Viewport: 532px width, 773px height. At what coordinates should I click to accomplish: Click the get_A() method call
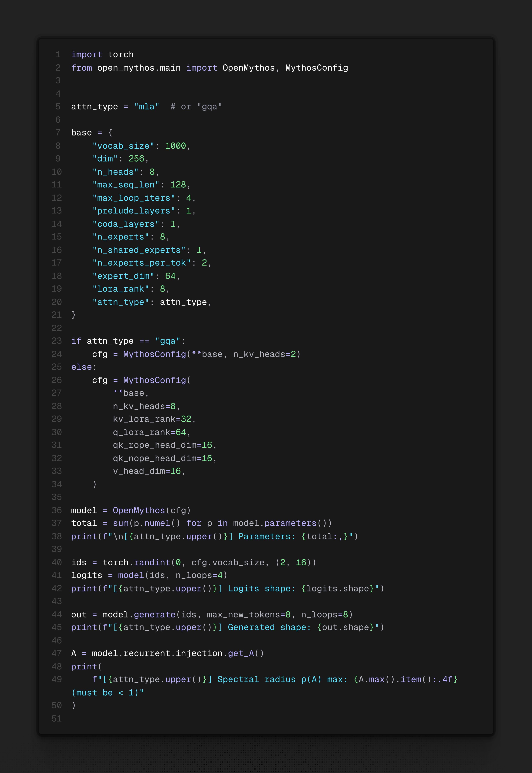[246, 653]
